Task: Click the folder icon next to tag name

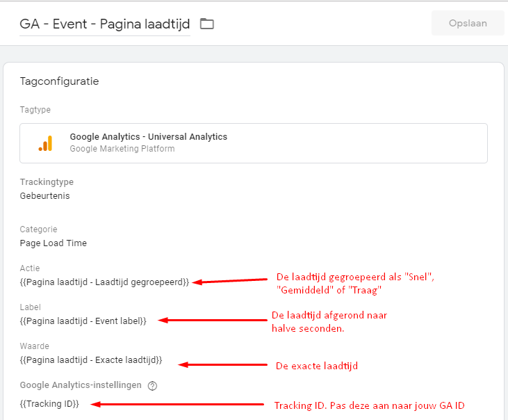Action: click(x=206, y=24)
